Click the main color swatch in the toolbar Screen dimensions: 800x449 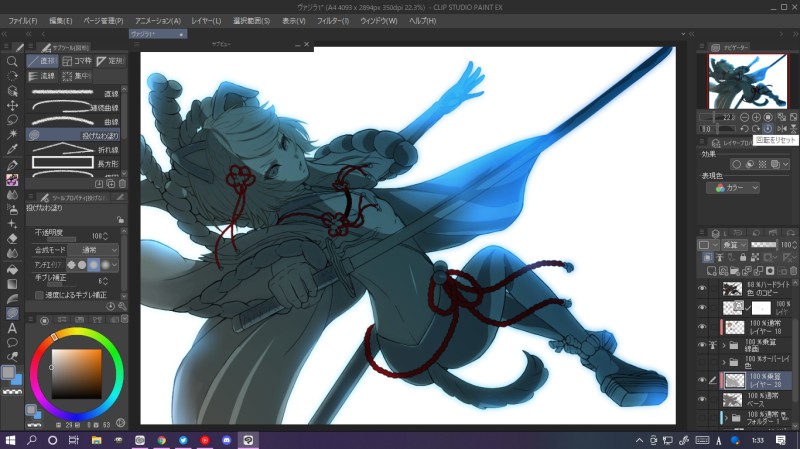(8, 372)
